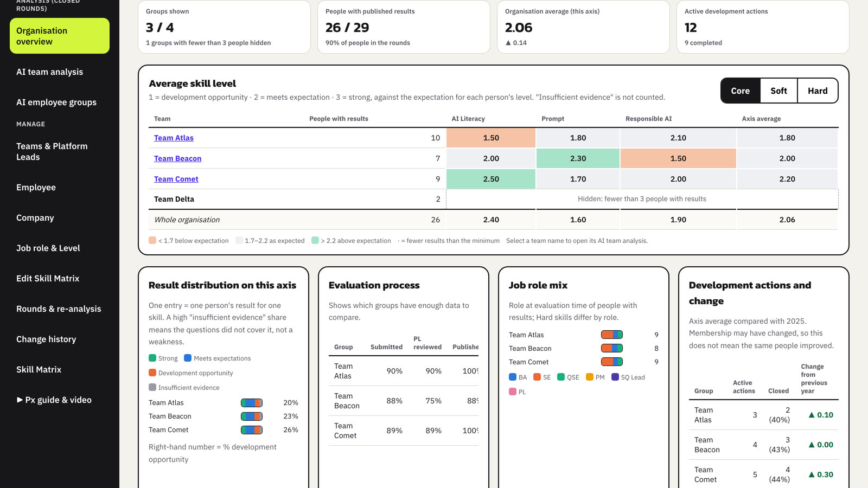
Task: Click Team Atlas change arrow 0.10
Action: pos(812,415)
